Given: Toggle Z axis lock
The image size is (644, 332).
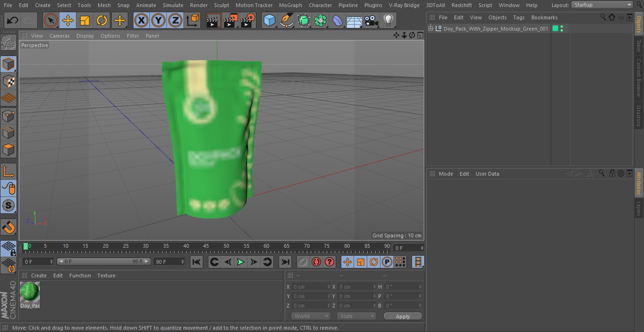Looking at the screenshot, I should pos(175,20).
